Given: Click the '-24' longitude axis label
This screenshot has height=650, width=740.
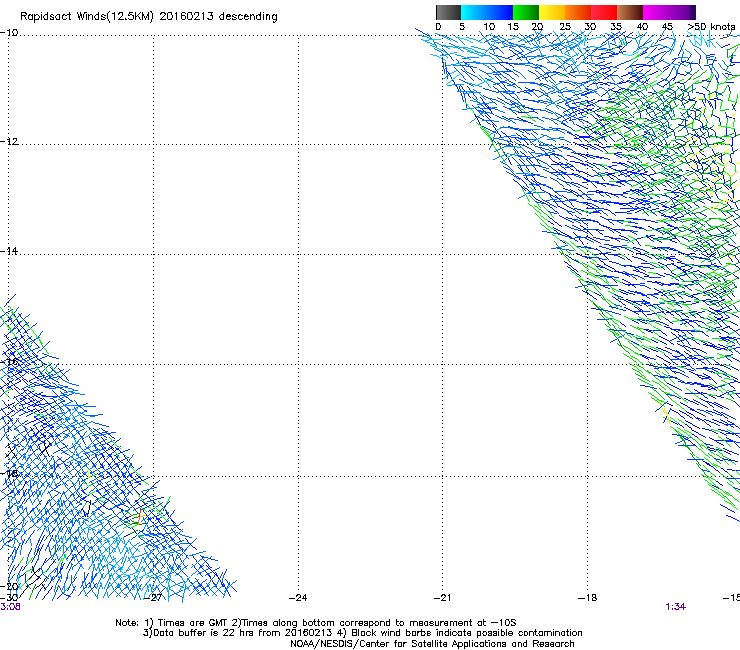Looking at the screenshot, I should pyautogui.click(x=298, y=598).
